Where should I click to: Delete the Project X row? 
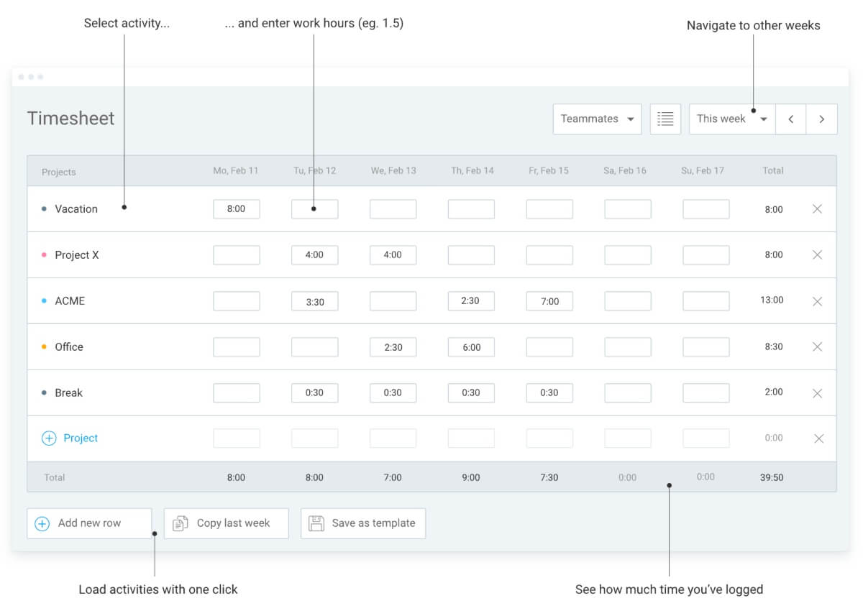[x=817, y=255]
